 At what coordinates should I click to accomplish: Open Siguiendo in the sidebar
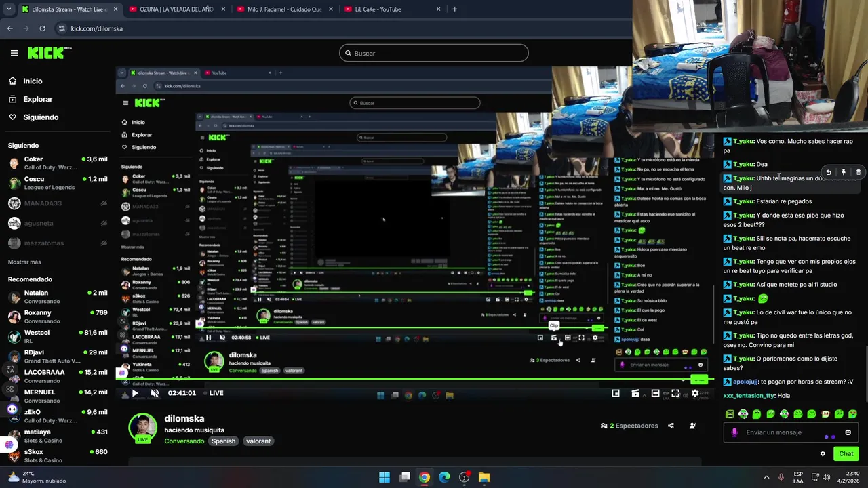click(x=41, y=117)
